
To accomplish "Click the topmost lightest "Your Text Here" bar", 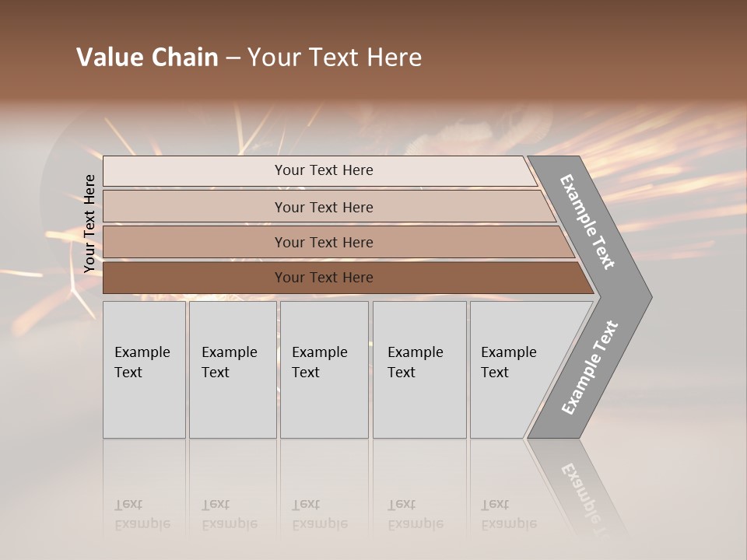I will (x=323, y=170).
